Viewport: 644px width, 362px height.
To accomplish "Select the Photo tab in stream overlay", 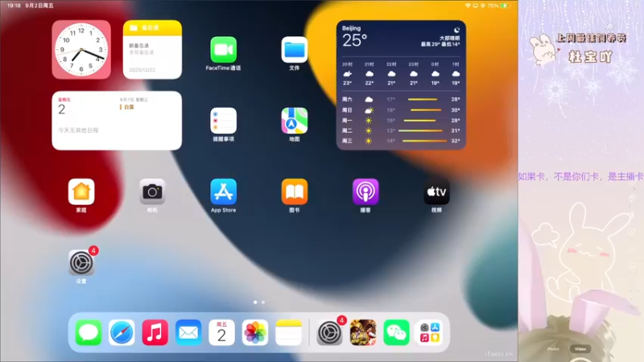I will [553, 349].
